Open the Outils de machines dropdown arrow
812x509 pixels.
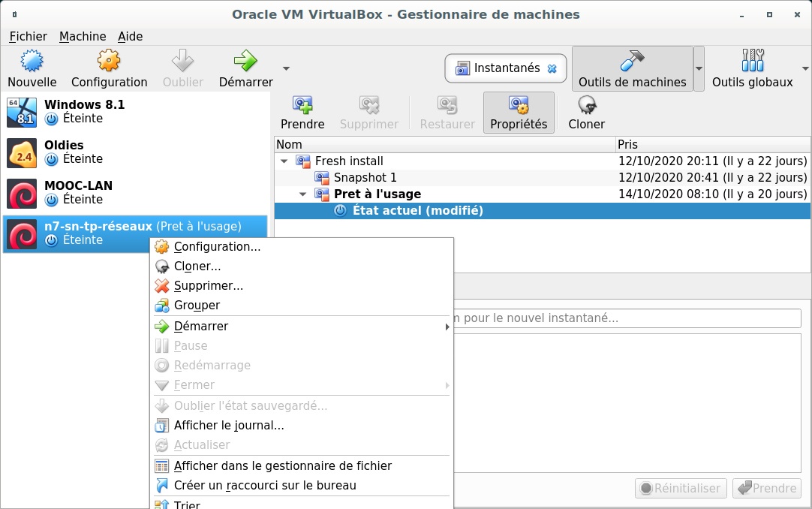pyautogui.click(x=699, y=68)
